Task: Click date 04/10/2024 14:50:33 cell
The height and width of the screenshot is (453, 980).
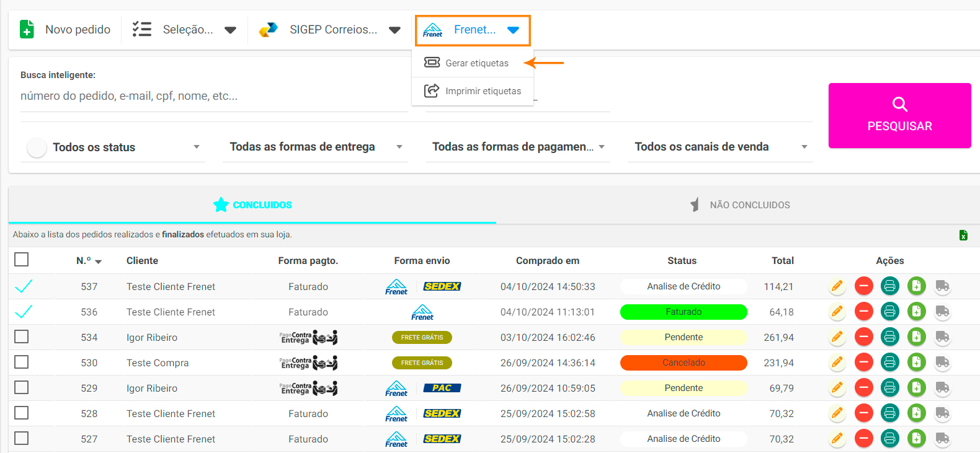Action: click(x=548, y=287)
